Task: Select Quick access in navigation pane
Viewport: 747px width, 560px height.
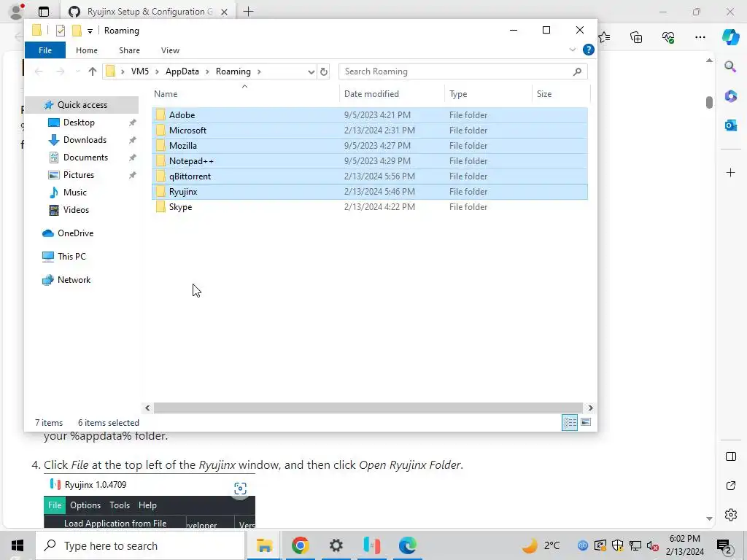Action: [x=82, y=105]
